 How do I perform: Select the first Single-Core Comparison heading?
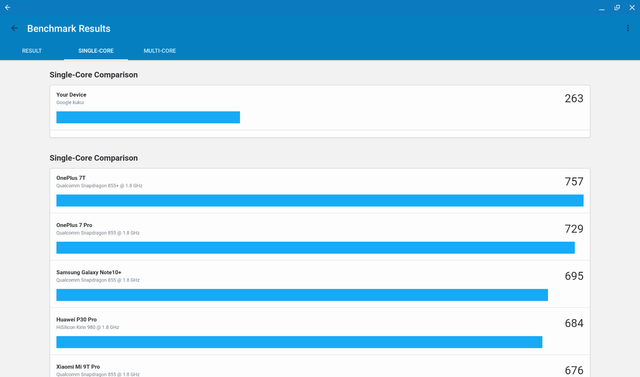[x=93, y=75]
